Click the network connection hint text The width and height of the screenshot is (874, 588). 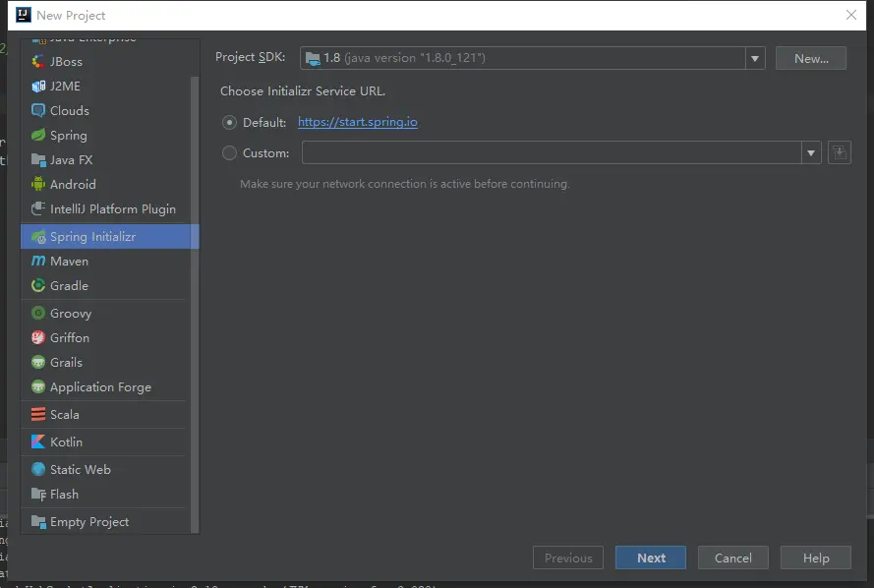(x=405, y=183)
